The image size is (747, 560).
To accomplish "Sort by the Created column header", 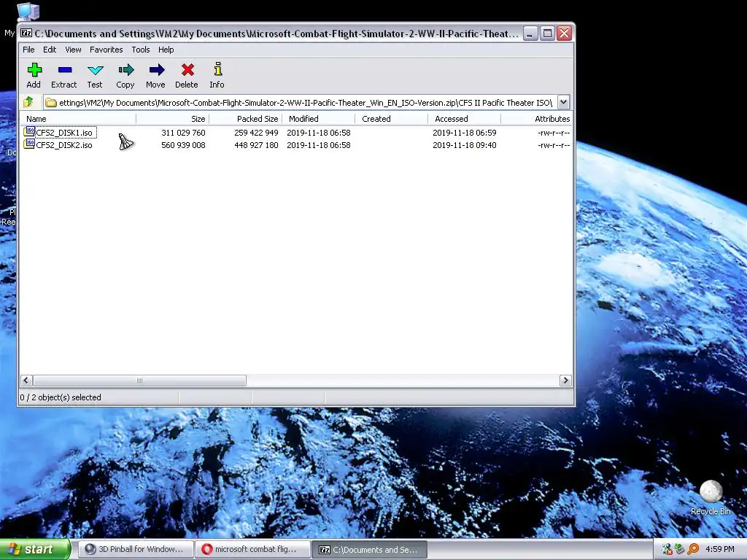I will click(391, 119).
